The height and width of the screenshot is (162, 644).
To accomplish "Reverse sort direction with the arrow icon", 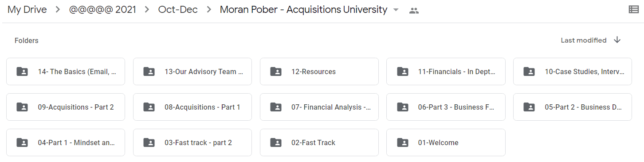I will coord(617,40).
